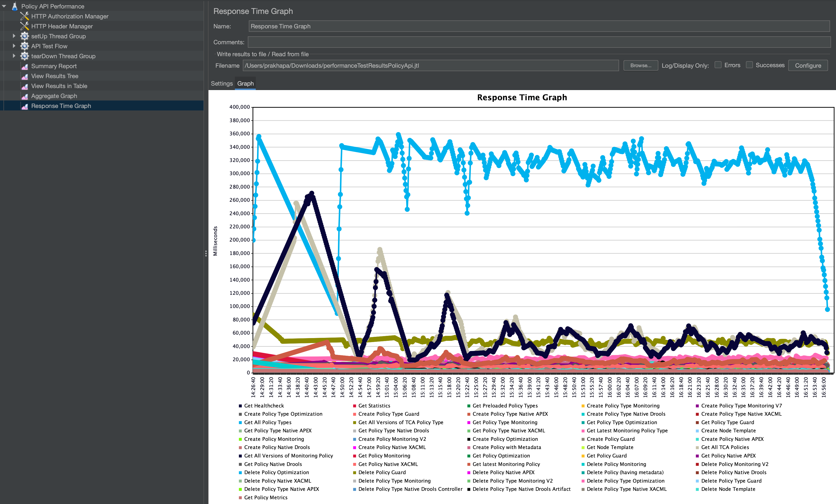Expand the API Test Flow node
The width and height of the screenshot is (836, 504).
coord(14,46)
